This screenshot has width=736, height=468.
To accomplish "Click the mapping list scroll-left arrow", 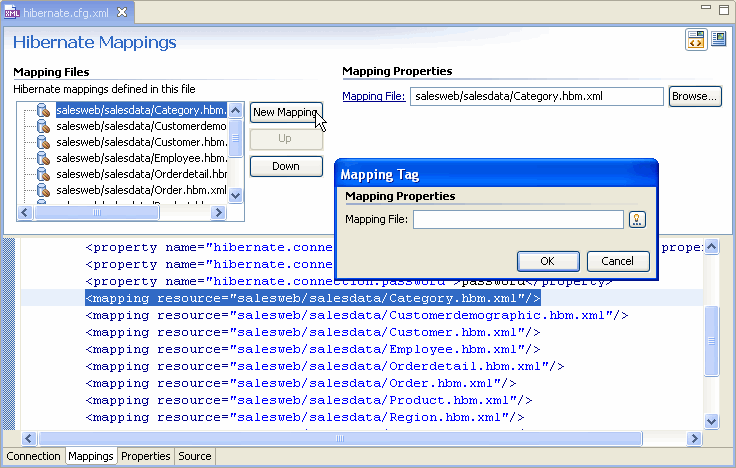I will point(25,213).
